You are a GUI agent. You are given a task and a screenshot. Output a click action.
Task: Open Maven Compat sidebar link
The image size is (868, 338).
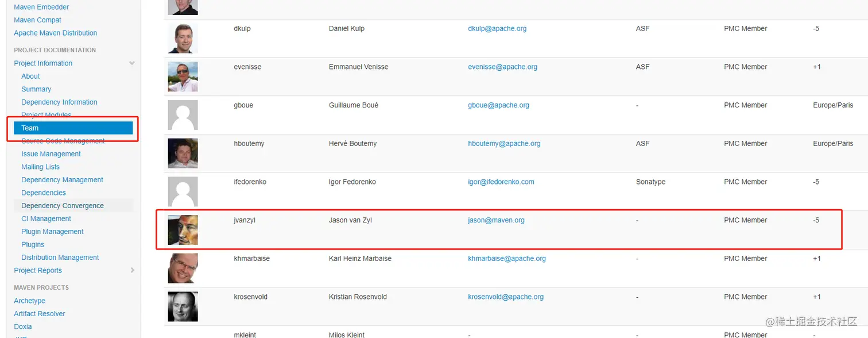pos(37,20)
